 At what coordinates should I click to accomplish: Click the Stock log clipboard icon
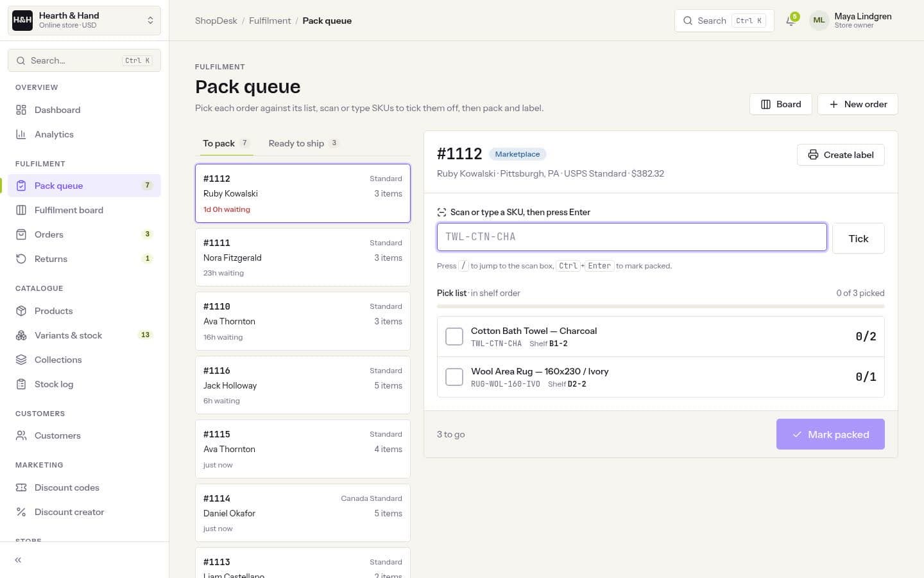(x=21, y=384)
